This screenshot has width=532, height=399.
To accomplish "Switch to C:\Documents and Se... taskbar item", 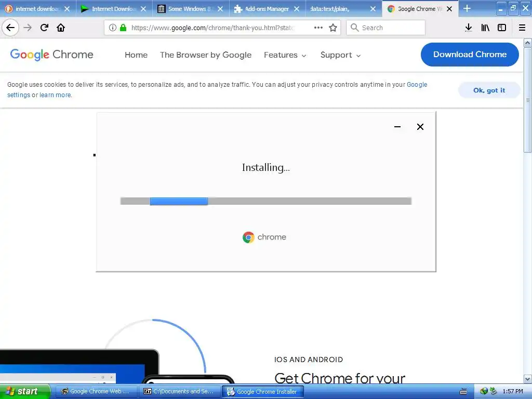I will (x=179, y=392).
